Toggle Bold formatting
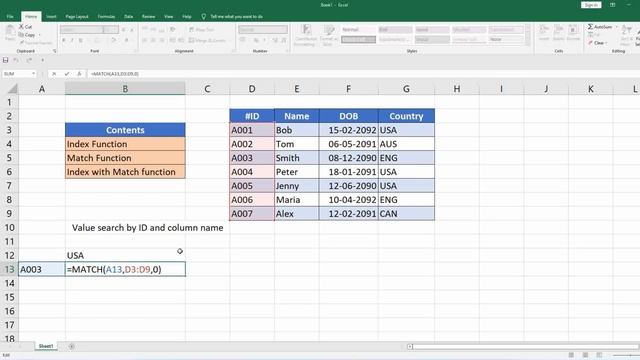 pyautogui.click(x=64, y=40)
